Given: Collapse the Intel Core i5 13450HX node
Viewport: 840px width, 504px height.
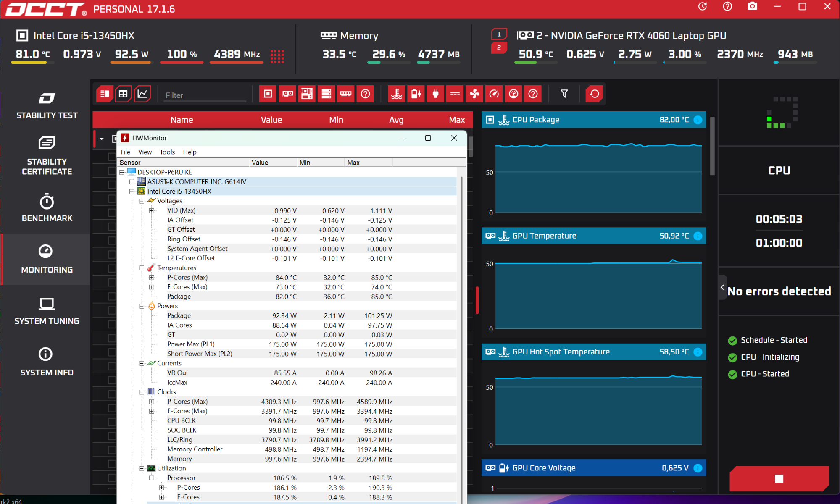Looking at the screenshot, I should tap(132, 192).
